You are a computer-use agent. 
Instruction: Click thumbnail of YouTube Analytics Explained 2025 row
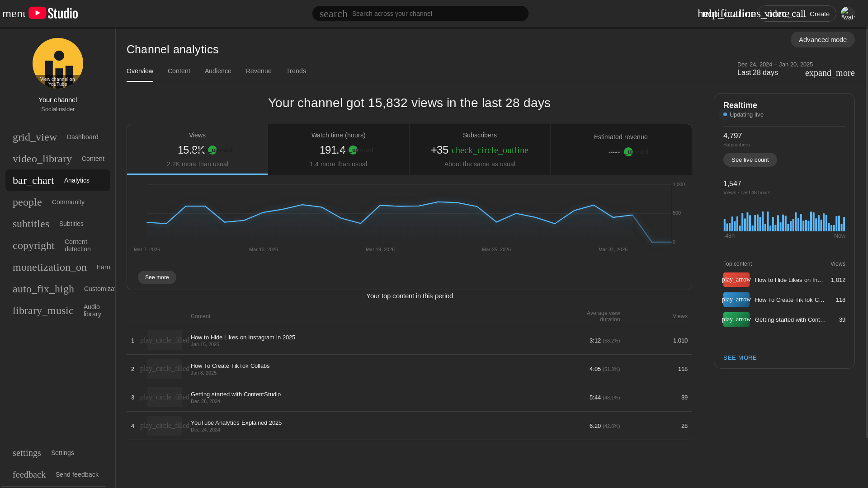[x=165, y=426]
